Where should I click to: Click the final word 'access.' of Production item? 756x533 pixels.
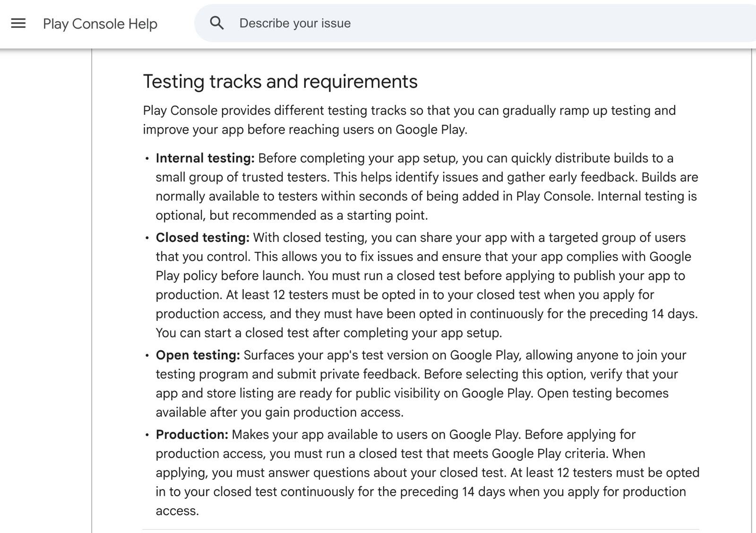point(177,511)
